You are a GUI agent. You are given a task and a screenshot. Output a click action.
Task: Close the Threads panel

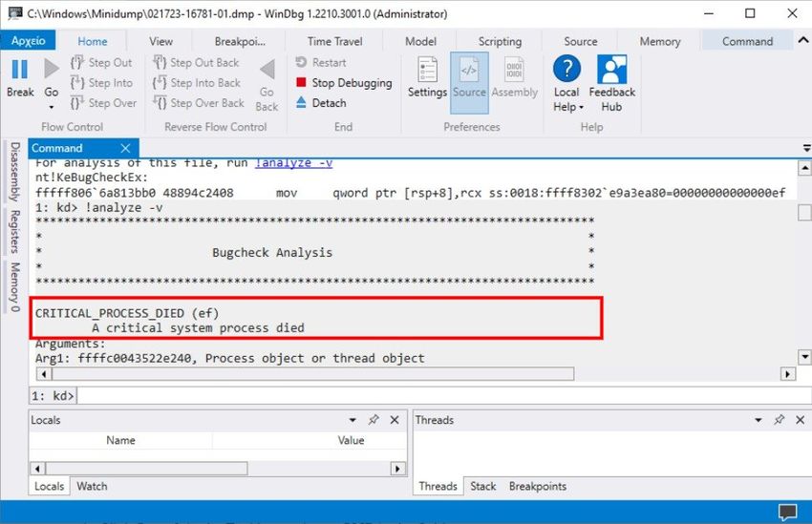[x=801, y=420]
